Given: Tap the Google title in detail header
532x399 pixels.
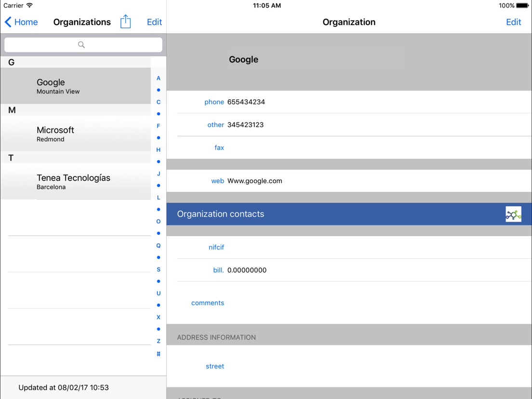Looking at the screenshot, I should (x=243, y=59).
